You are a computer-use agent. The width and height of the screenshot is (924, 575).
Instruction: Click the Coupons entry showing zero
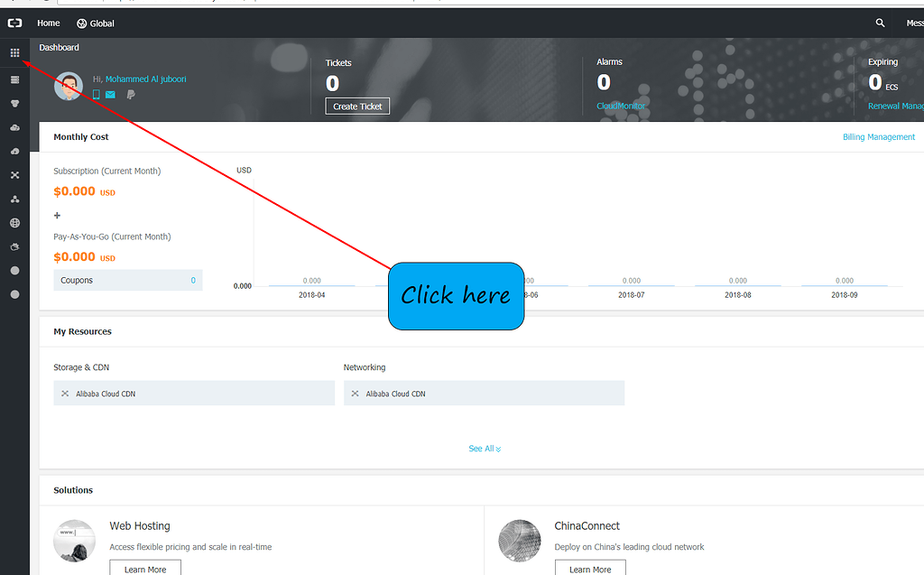[x=127, y=281]
